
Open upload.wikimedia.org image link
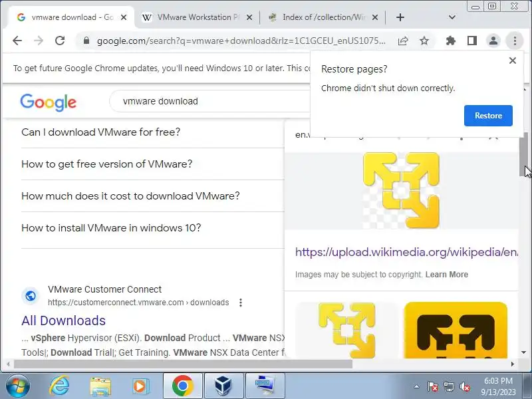click(406, 252)
